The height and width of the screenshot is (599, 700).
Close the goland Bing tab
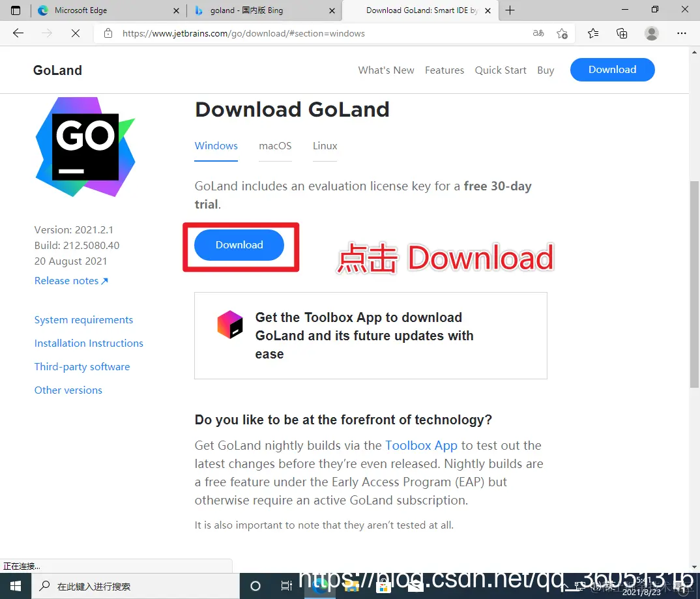pos(332,10)
